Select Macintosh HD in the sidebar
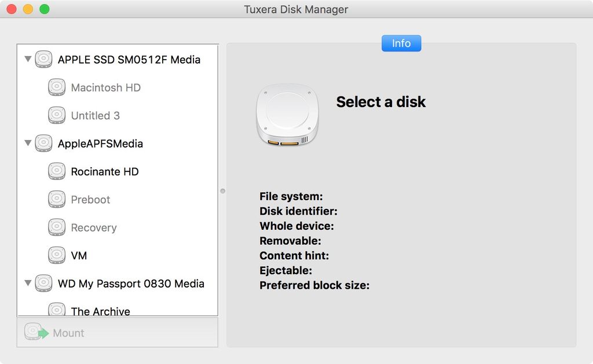The width and height of the screenshot is (593, 364). click(105, 87)
